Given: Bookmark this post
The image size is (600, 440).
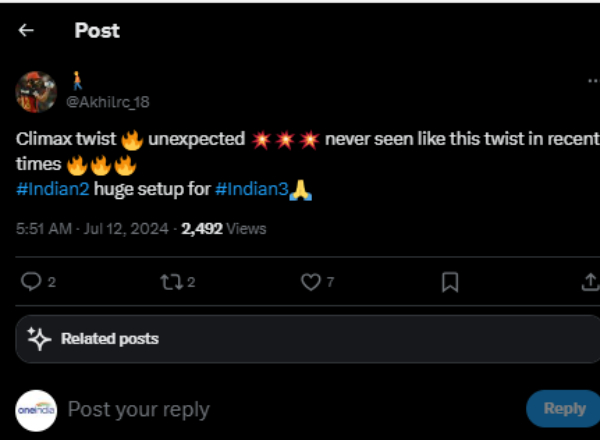Looking at the screenshot, I should (450, 283).
